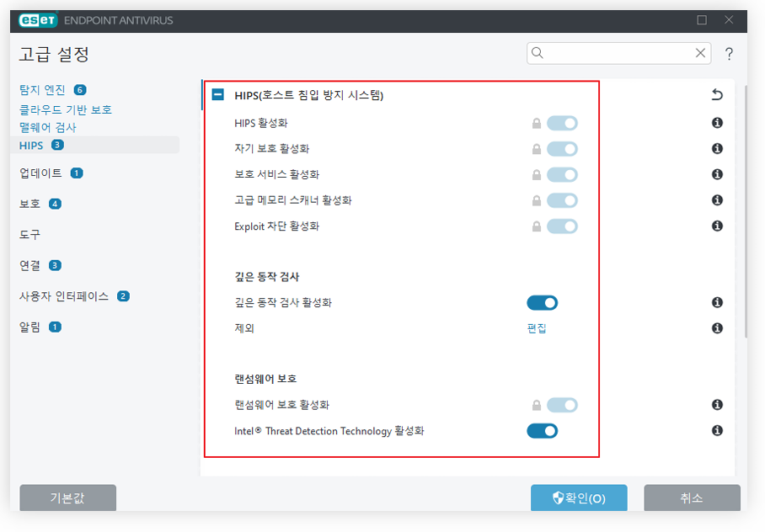Confirm with the 확인(O) button

(579, 497)
